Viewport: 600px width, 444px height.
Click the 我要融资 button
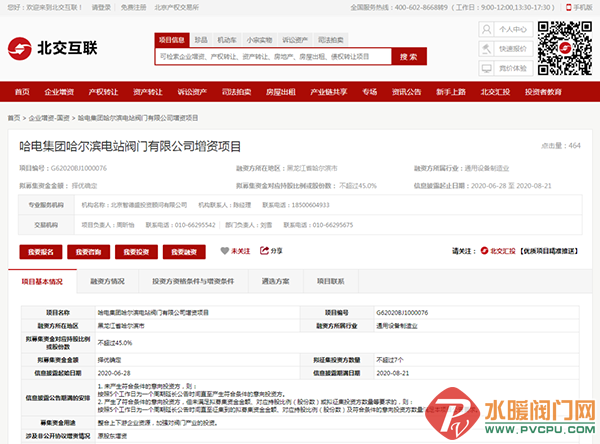[184, 252]
